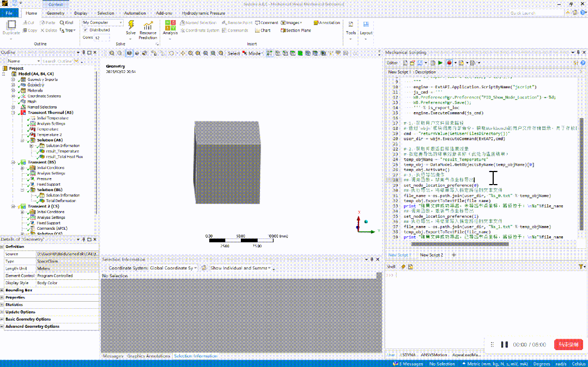Open the Coordinate System dropdown
588x367 pixels.
[x=173, y=268]
